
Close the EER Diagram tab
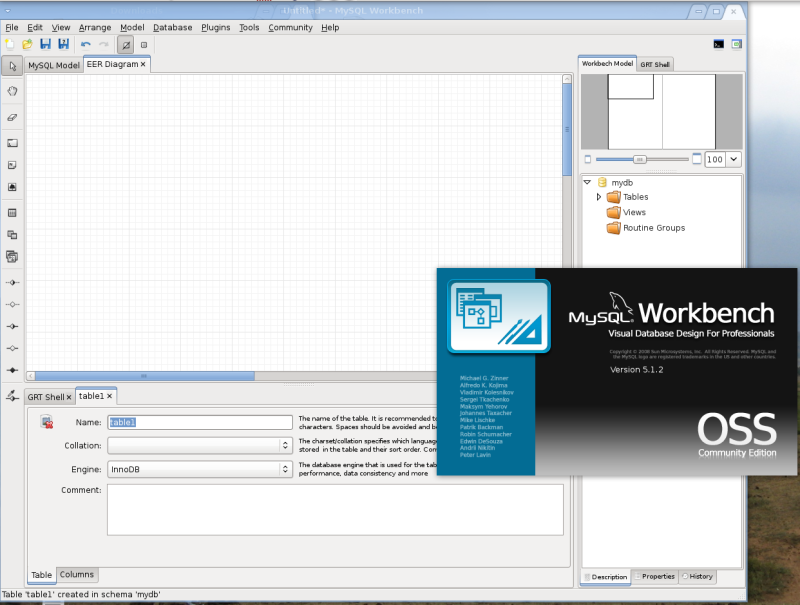point(143,64)
